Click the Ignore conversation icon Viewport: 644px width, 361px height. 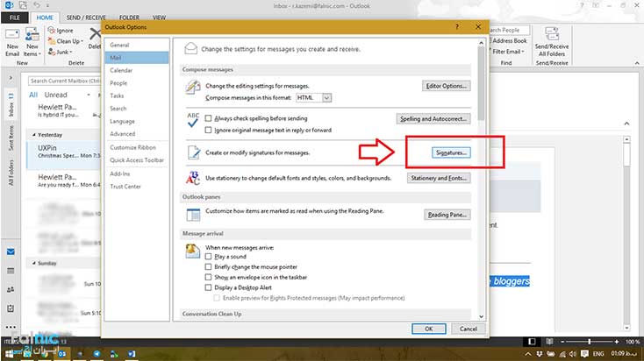(52, 30)
